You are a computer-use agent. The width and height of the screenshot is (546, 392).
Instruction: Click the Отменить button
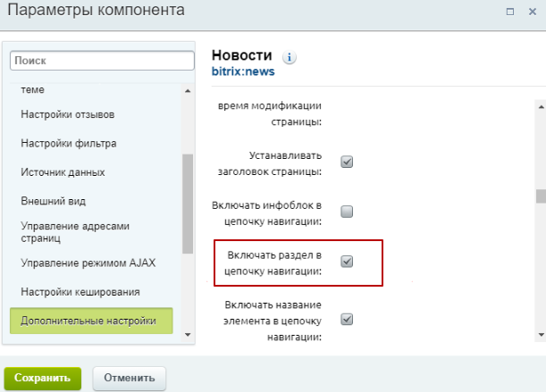(129, 378)
